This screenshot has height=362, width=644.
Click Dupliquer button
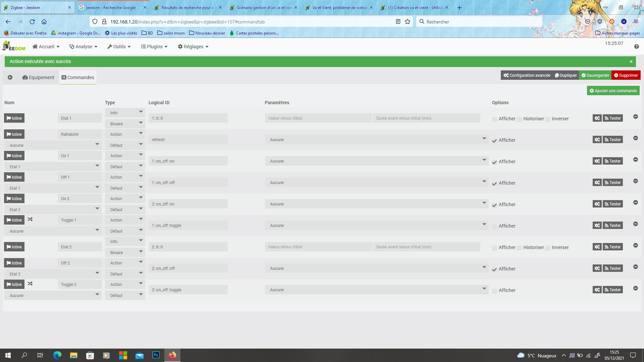click(x=566, y=75)
